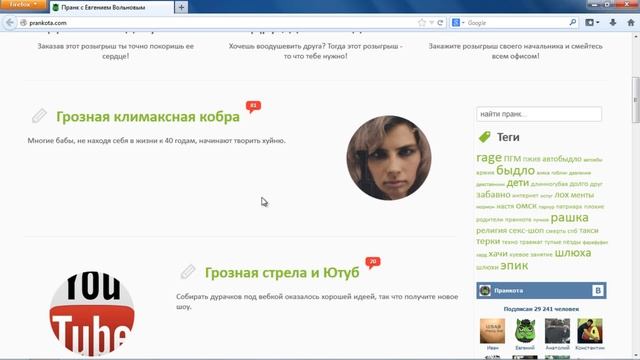Open subscriber Константин's avatar

tap(590, 331)
